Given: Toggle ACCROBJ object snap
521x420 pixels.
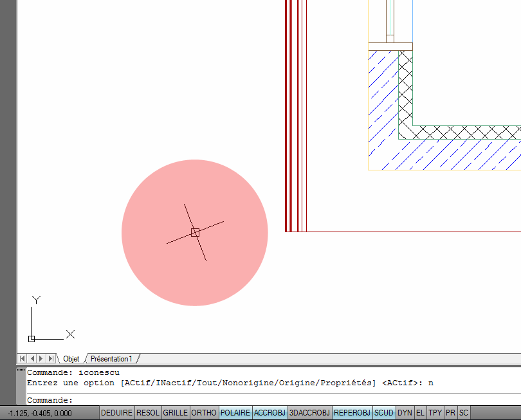Looking at the screenshot, I should click(270, 412).
